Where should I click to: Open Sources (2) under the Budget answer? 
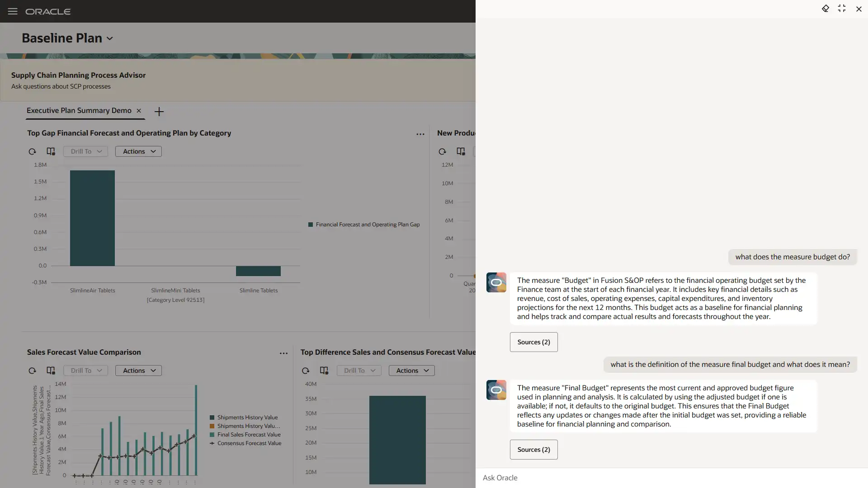tap(533, 342)
